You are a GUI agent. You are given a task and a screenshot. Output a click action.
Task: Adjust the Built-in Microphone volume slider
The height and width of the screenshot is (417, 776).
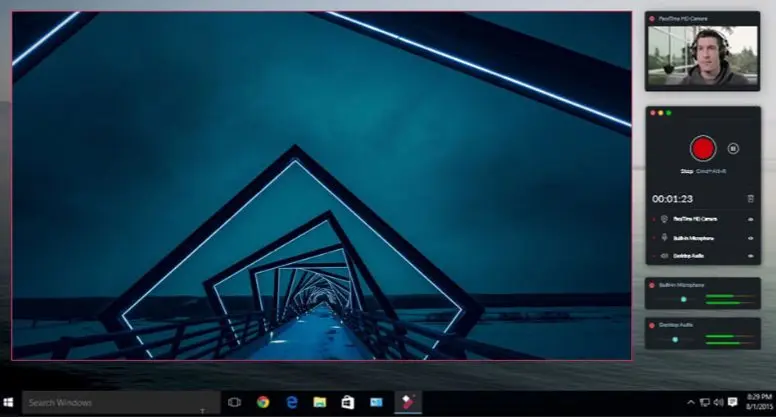(684, 298)
